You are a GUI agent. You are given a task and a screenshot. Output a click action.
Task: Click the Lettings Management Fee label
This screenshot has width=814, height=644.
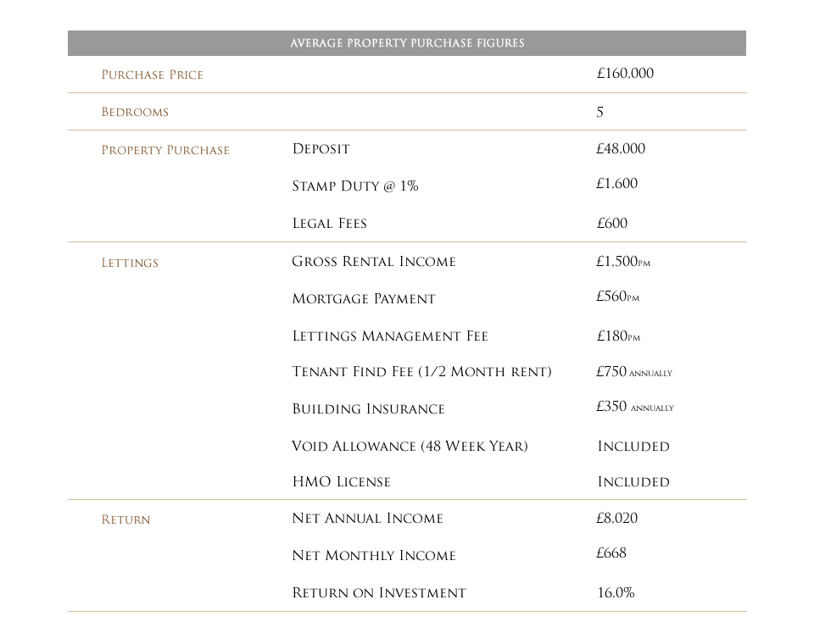click(x=390, y=336)
